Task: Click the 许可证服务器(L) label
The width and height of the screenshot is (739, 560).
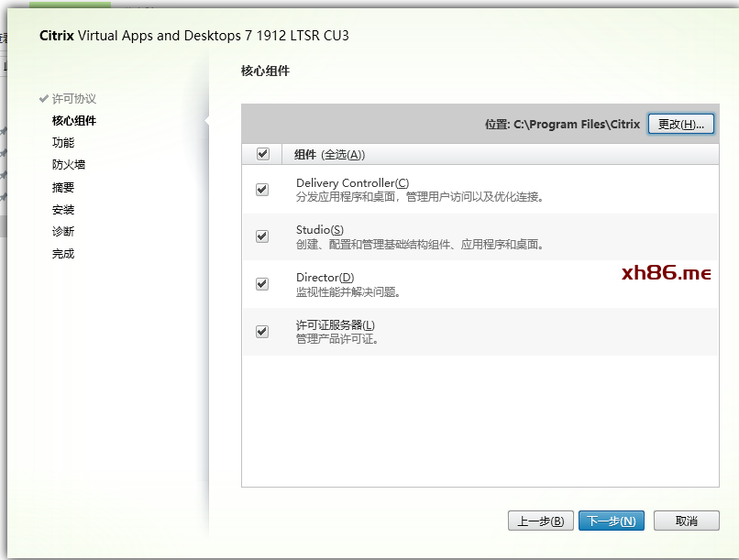Action: (336, 325)
